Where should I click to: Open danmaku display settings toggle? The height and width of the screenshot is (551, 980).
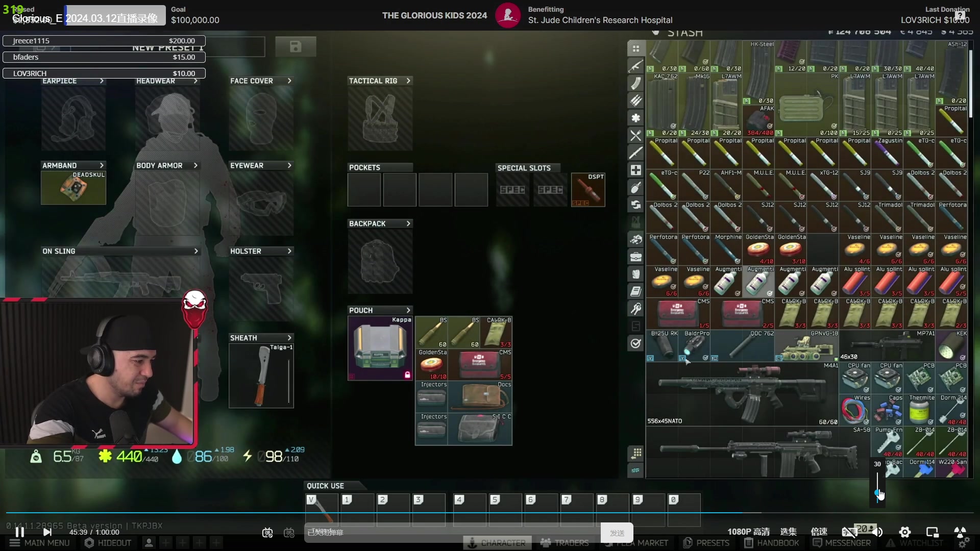[x=289, y=533]
